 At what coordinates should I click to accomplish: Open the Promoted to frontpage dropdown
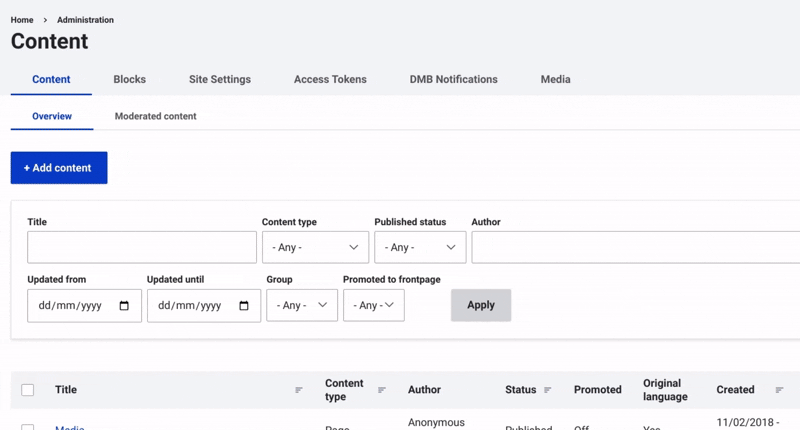[373, 306]
